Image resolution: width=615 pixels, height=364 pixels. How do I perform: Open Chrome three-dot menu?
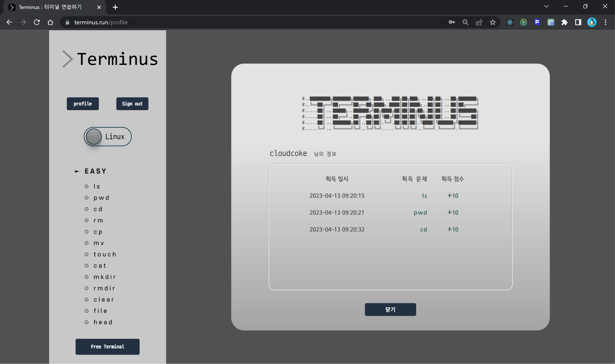pyautogui.click(x=605, y=22)
